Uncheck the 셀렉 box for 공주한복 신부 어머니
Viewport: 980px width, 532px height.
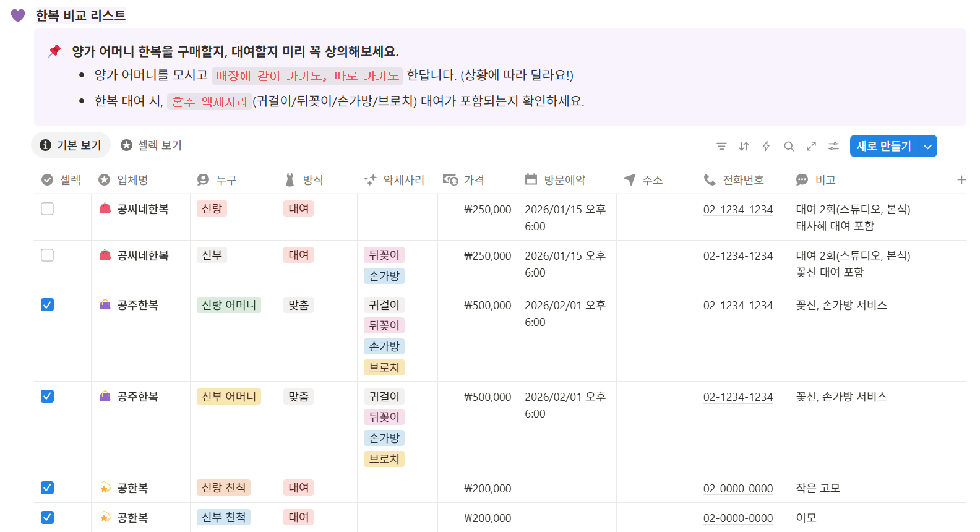[x=47, y=397]
